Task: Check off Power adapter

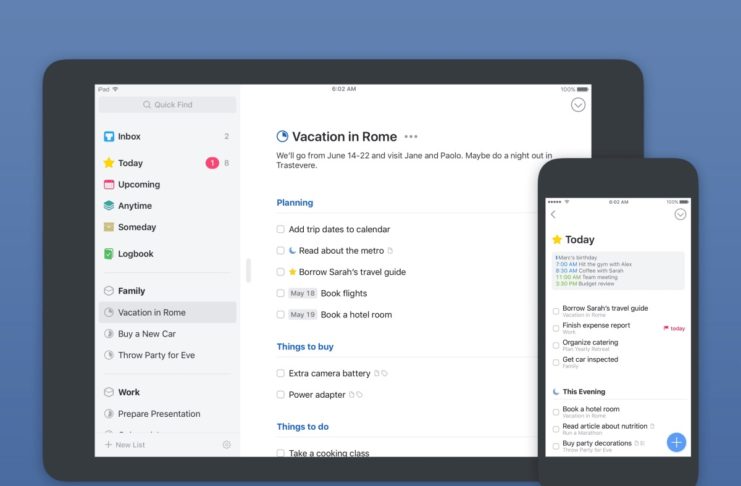Action: 280,395
